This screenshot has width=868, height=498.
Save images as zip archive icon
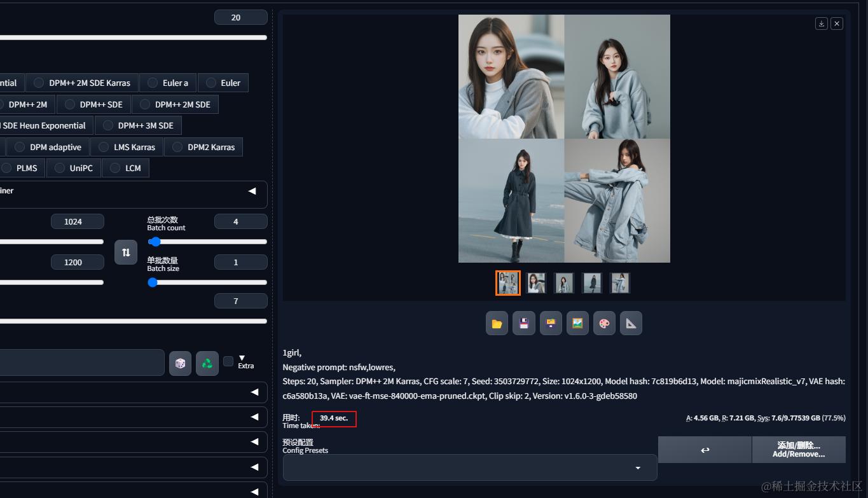(x=551, y=323)
